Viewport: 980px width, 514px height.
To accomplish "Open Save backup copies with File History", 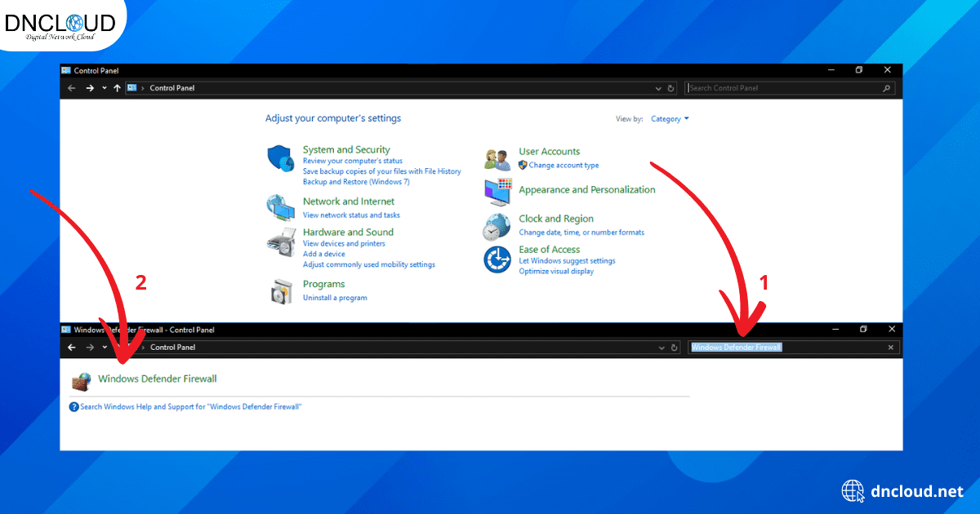I will (381, 171).
